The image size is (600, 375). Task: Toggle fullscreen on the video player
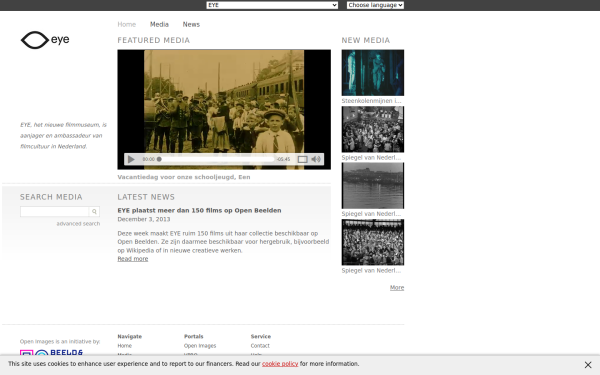pyautogui.click(x=302, y=159)
